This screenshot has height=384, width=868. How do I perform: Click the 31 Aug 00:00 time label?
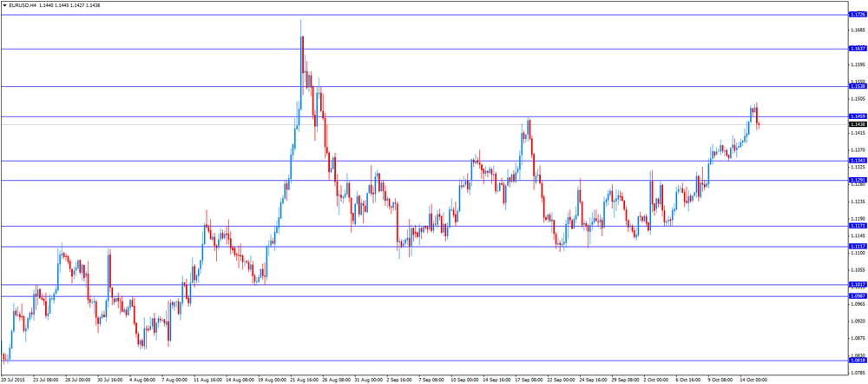pyautogui.click(x=367, y=381)
